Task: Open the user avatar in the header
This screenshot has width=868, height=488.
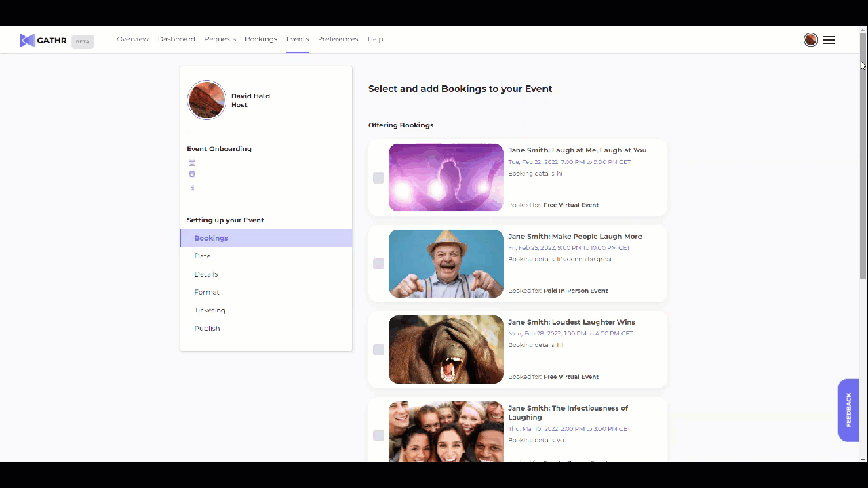Action: (810, 40)
